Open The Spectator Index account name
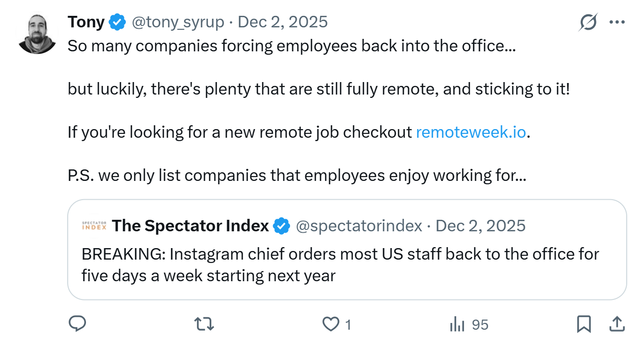The width and height of the screenshot is (644, 346). [190, 226]
